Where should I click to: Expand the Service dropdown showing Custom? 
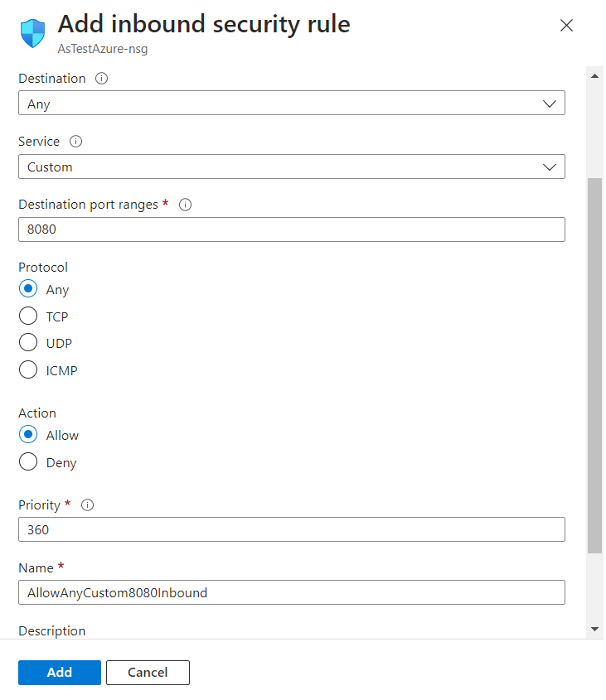[x=291, y=167]
